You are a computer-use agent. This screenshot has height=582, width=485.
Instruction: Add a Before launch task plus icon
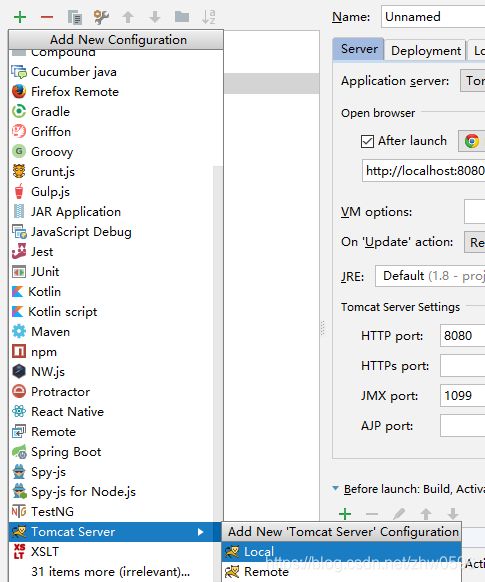[x=345, y=514]
